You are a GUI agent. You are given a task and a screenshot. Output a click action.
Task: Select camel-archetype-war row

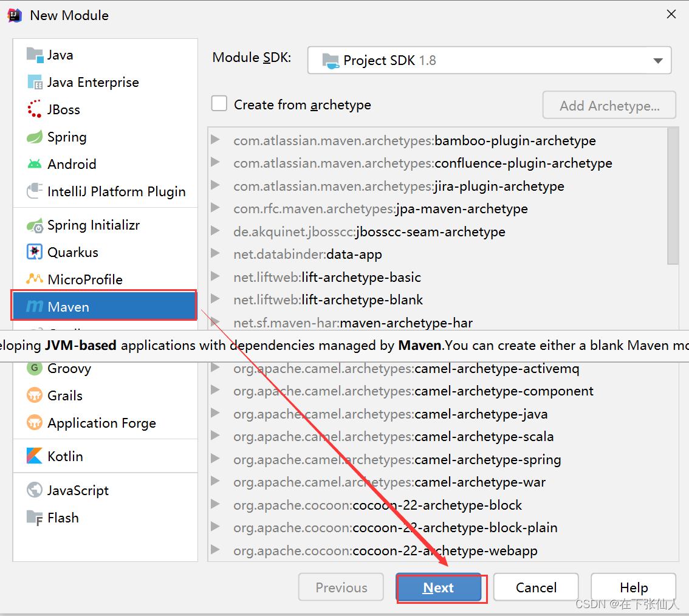(x=437, y=482)
